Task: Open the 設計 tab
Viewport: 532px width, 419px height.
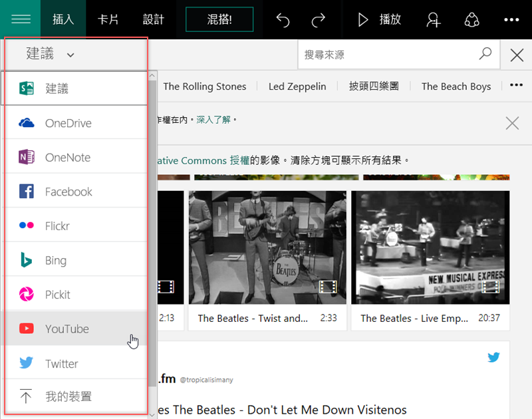Action: [x=153, y=19]
